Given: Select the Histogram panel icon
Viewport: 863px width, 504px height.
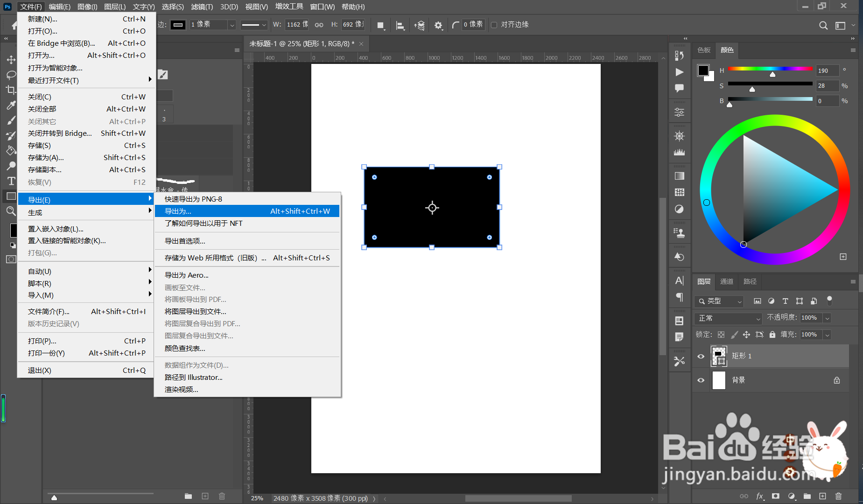Looking at the screenshot, I should (680, 152).
